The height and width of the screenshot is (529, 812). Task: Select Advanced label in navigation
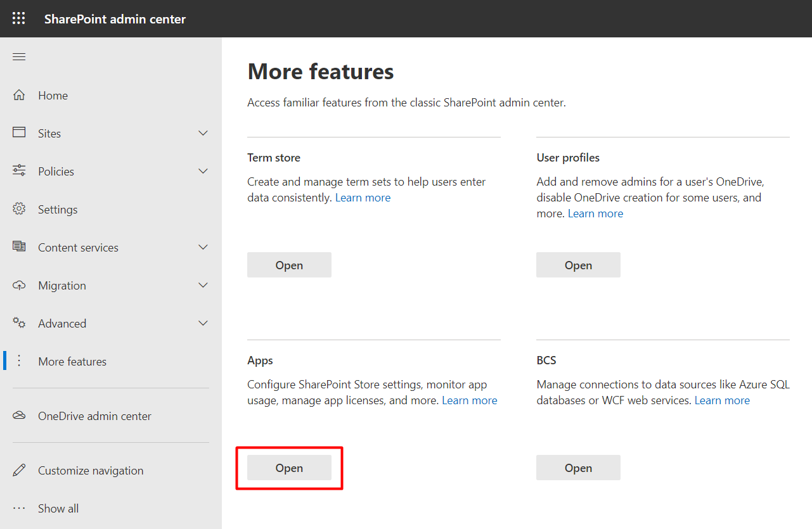pyautogui.click(x=62, y=324)
